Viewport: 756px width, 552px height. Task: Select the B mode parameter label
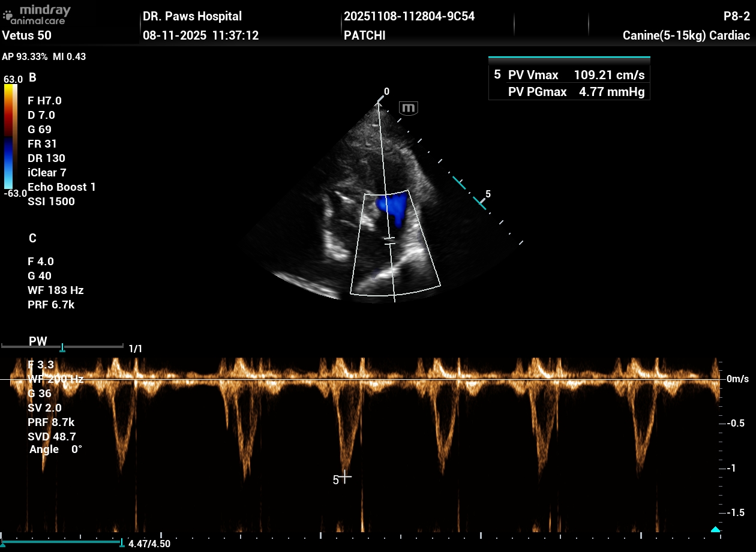[32, 77]
